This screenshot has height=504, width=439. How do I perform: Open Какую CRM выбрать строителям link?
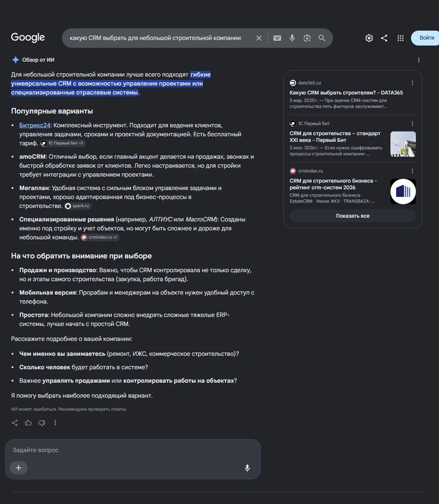pos(346,93)
